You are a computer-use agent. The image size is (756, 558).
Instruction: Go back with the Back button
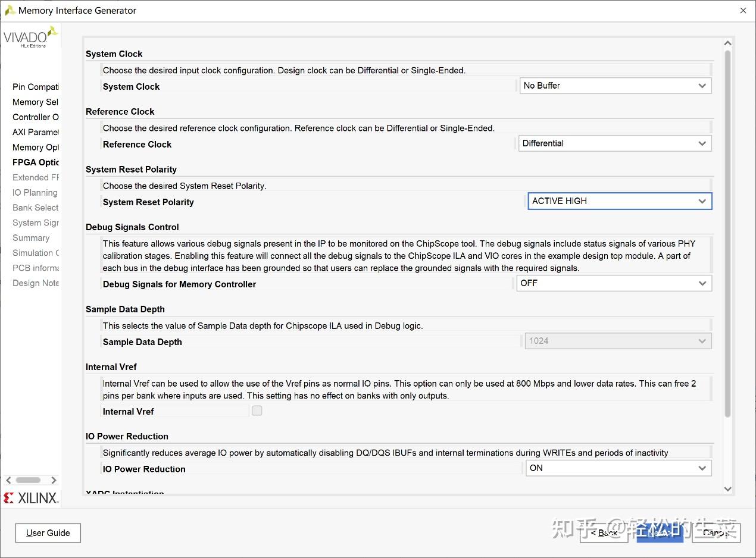click(604, 533)
